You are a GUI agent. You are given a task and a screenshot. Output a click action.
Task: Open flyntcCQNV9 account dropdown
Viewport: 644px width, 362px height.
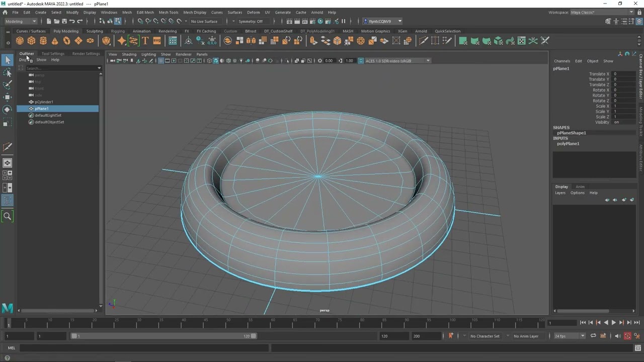[x=383, y=21]
